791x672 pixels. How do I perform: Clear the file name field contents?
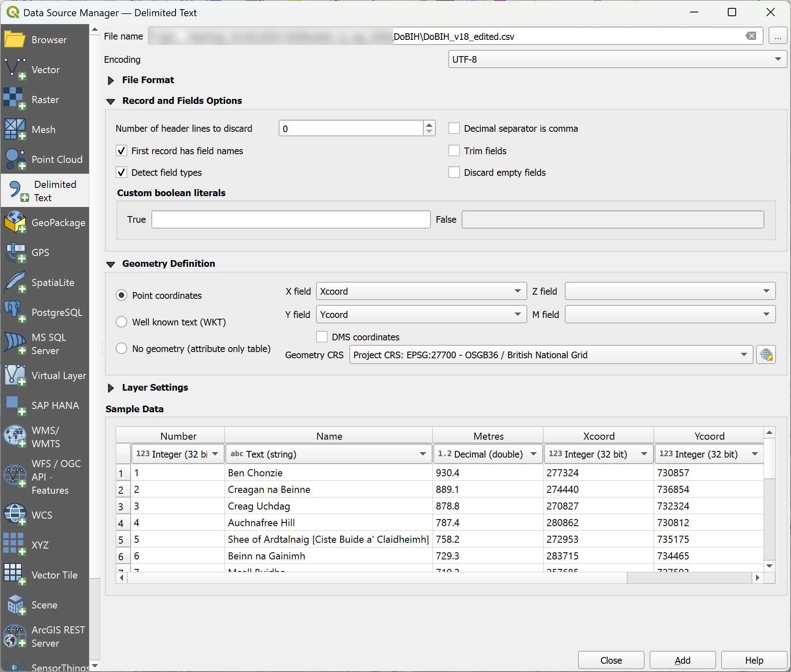pos(751,36)
